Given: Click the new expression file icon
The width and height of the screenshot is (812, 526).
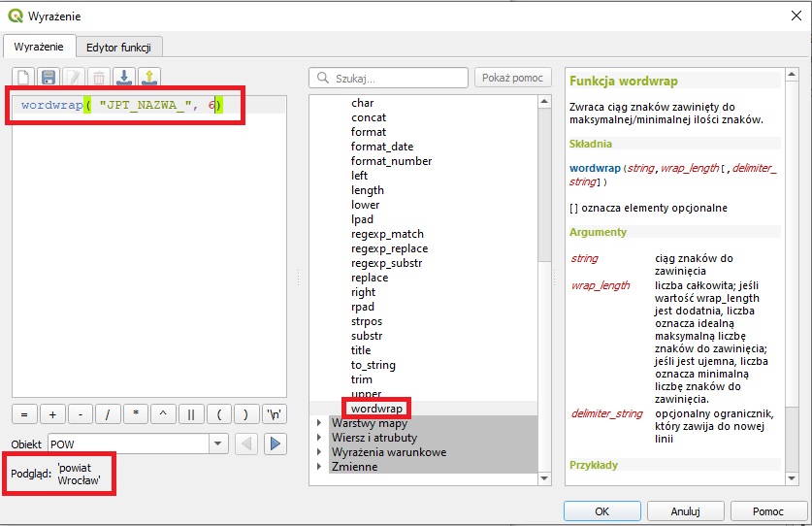Looking at the screenshot, I should (23, 78).
